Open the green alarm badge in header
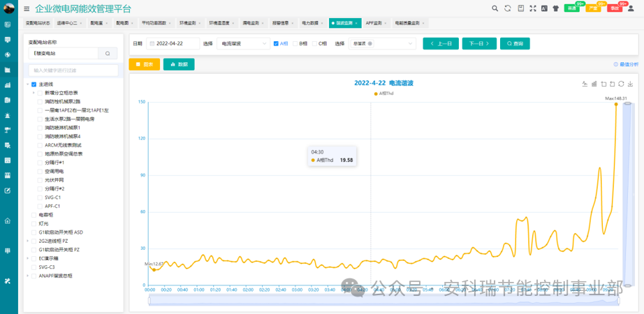Screen dimensions: 644x314 point(572,8)
